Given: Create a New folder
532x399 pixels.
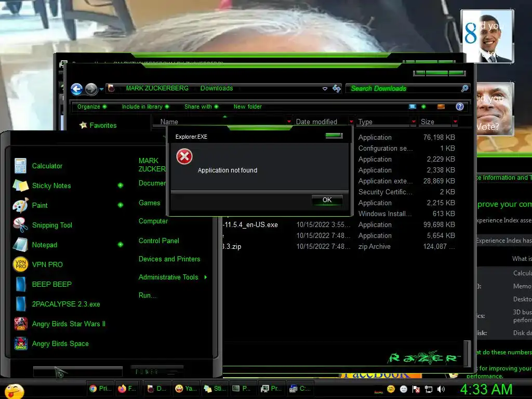Looking at the screenshot, I should click(x=248, y=107).
